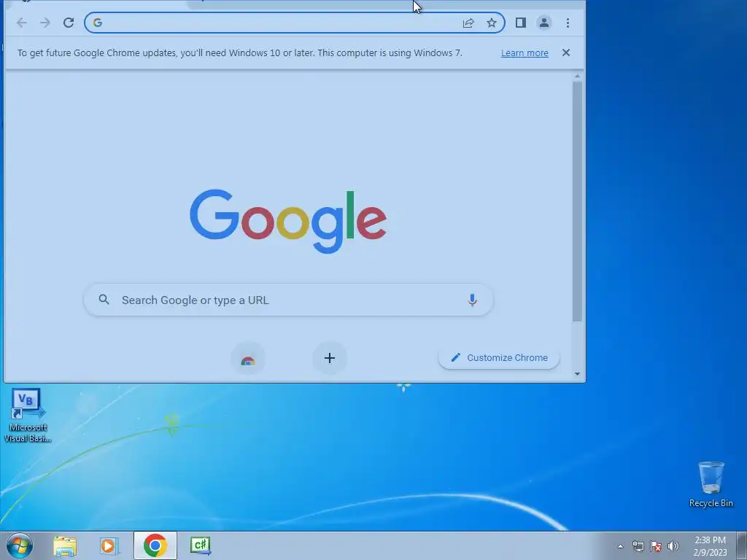Launch Windows Media Player from the taskbar

[x=109, y=546]
